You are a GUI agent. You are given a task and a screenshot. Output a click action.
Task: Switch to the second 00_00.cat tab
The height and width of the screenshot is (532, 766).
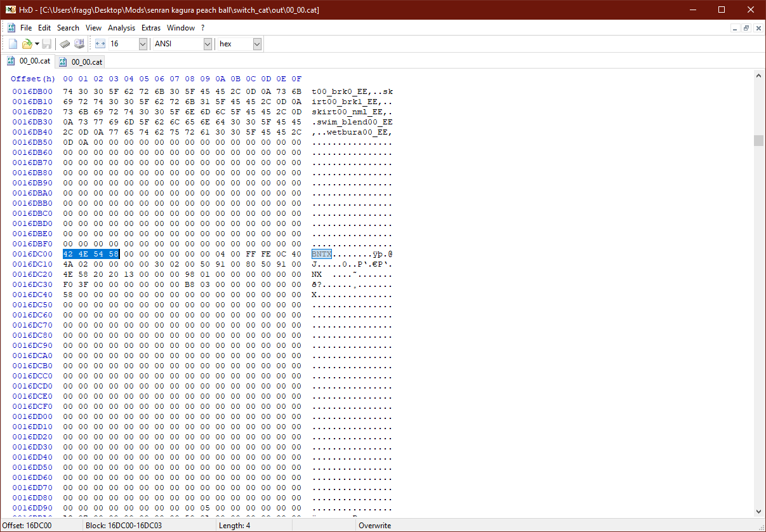80,62
